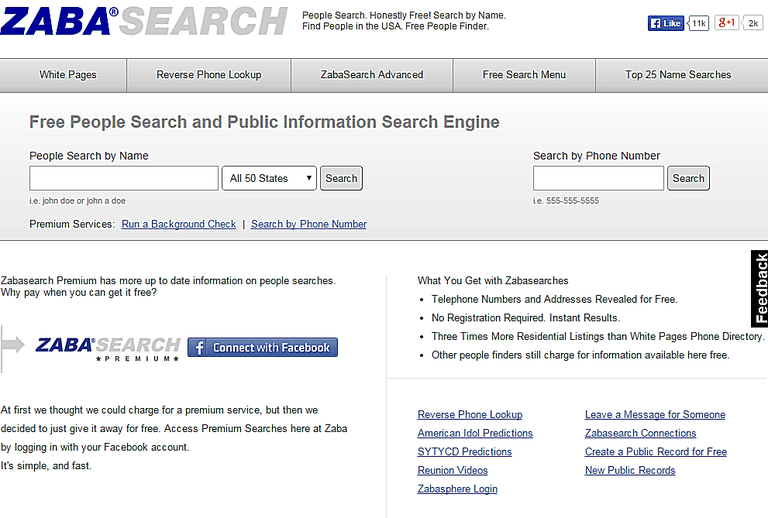The height and width of the screenshot is (518, 768).
Task: Open the ZabaSearch Advanced tab
Action: click(x=372, y=75)
